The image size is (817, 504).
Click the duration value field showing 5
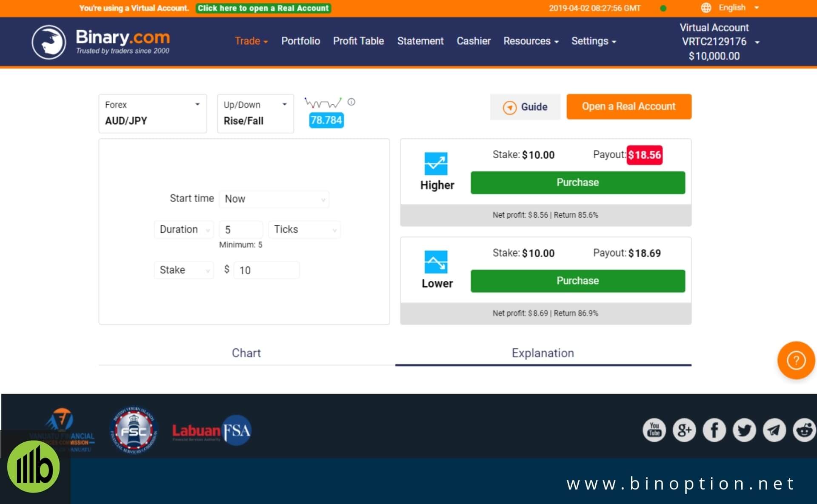(x=241, y=230)
